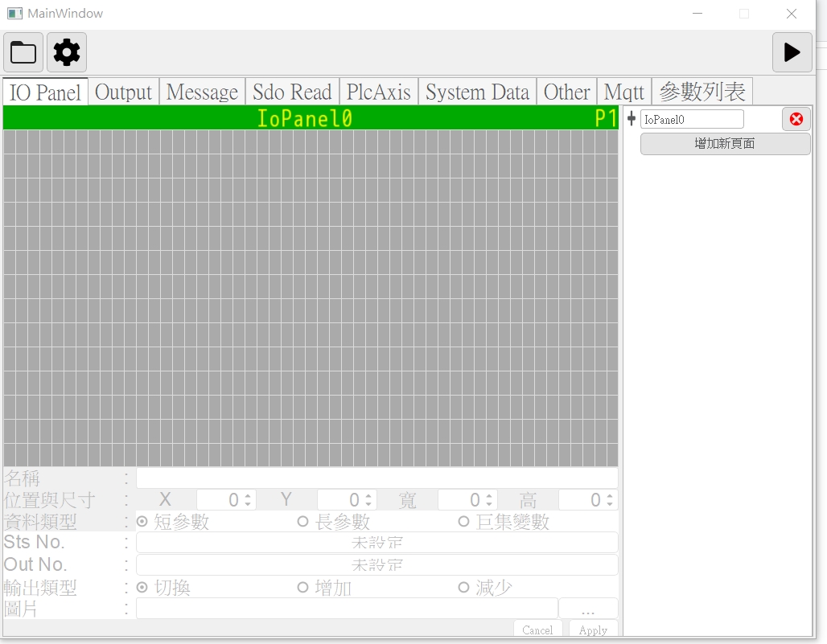Switch to the Output tab

[123, 92]
